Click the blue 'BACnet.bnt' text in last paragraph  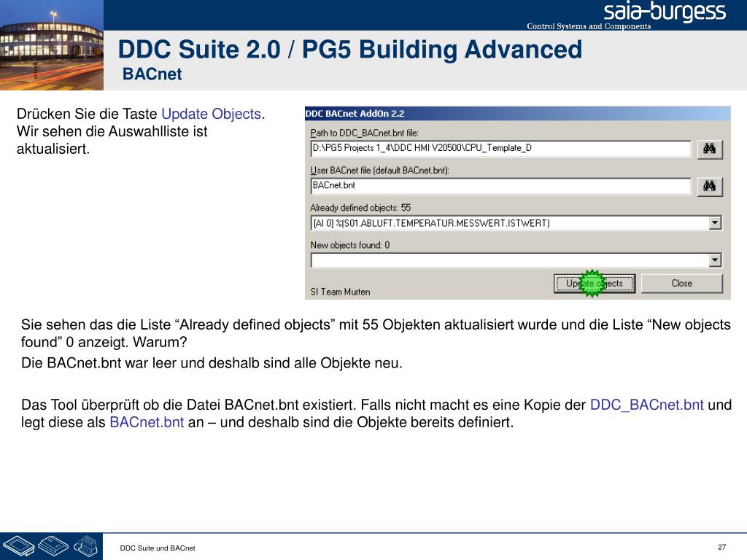(x=147, y=422)
